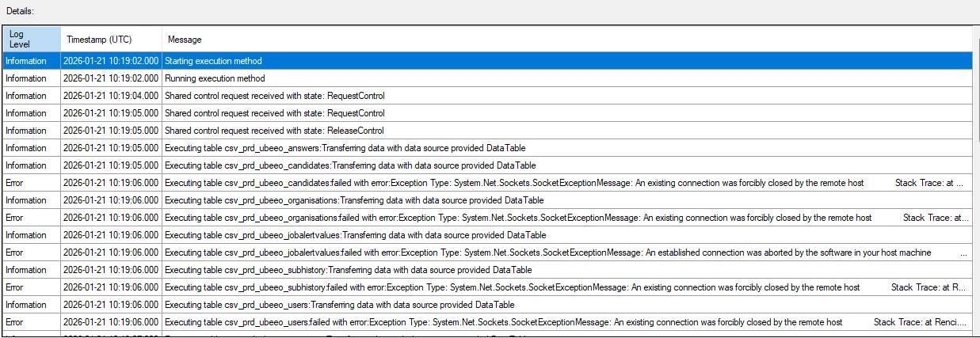The width and height of the screenshot is (980, 338).
Task: Select the ReleaseControl shared control message
Action: point(274,131)
